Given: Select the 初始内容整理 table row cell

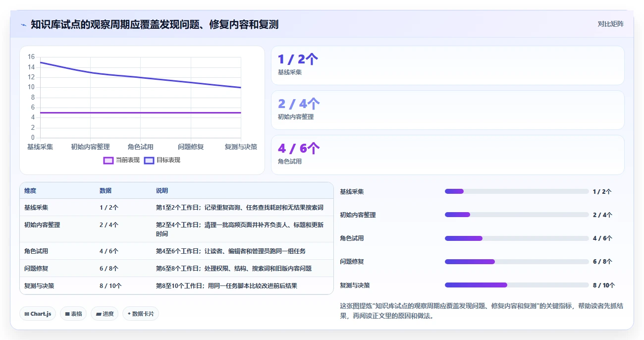Looking at the screenshot, I should 42,225.
